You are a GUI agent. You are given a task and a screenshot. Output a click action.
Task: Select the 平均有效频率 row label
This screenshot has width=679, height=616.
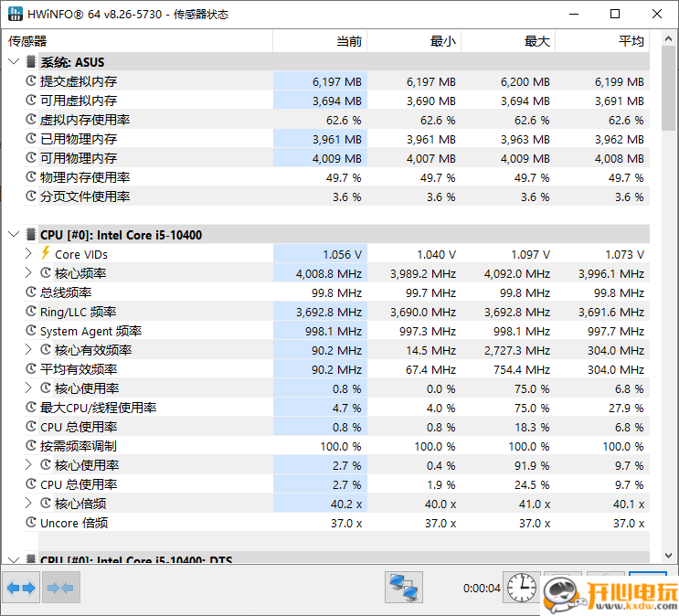coord(79,369)
